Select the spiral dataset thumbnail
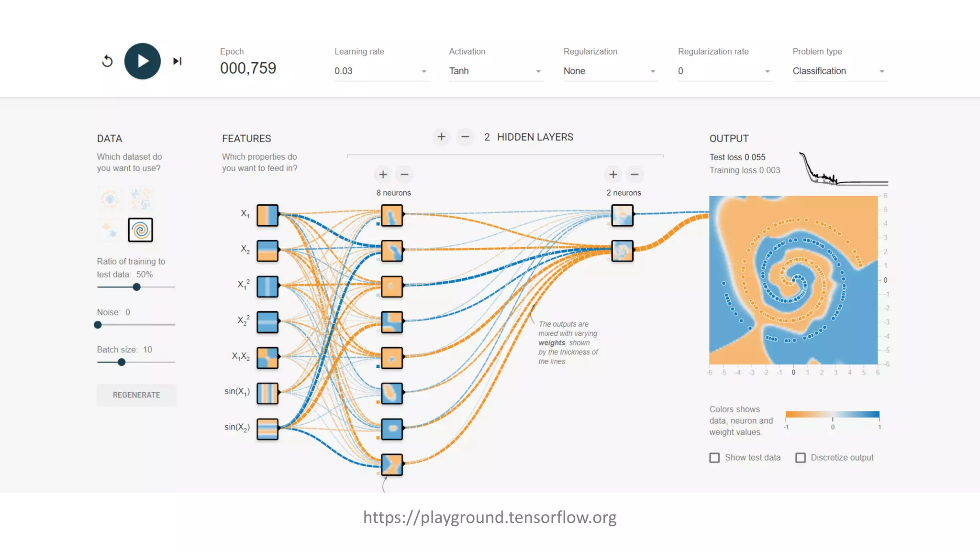Screen dimensions: 980x551 (141, 230)
